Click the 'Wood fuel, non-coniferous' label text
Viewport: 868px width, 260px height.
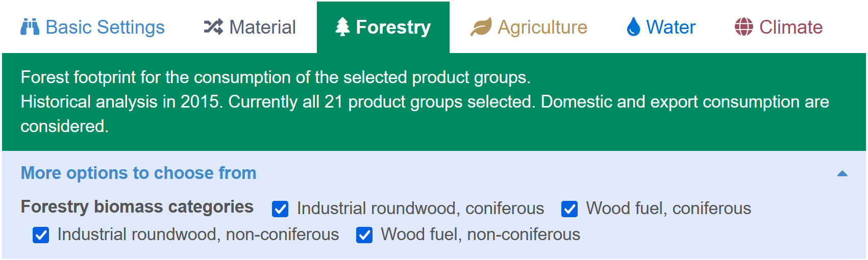[x=480, y=235]
